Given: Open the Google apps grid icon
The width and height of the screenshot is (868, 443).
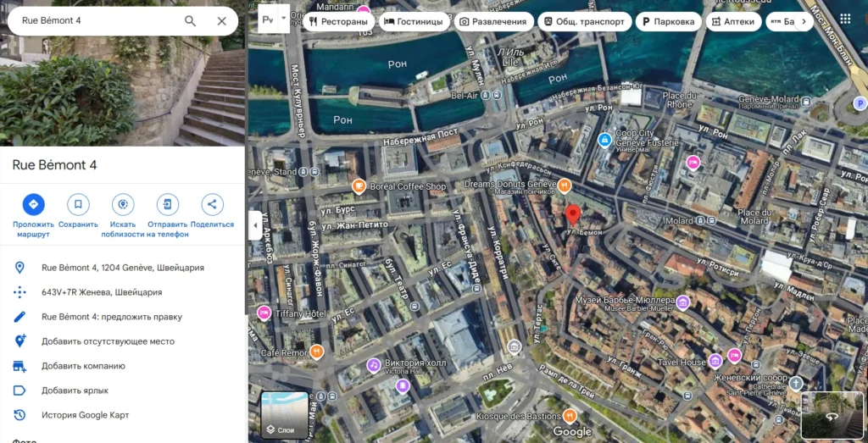Looking at the screenshot, I should coord(845,19).
